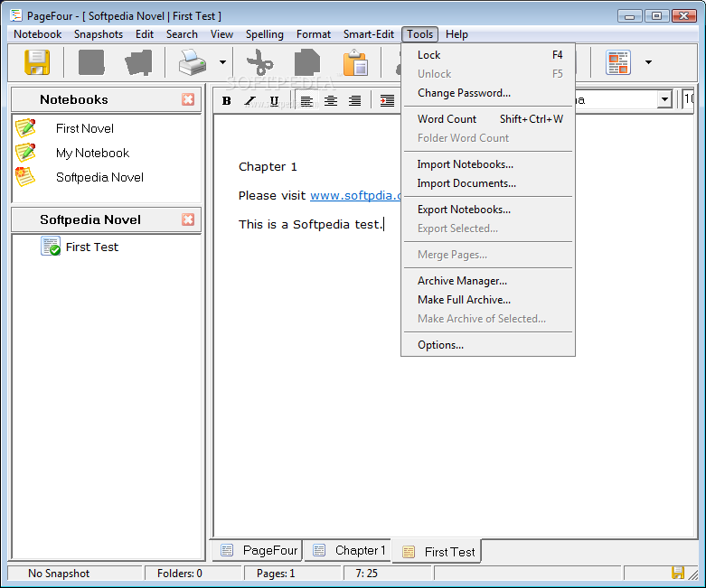Click the indent paragraph icon

coord(387,100)
